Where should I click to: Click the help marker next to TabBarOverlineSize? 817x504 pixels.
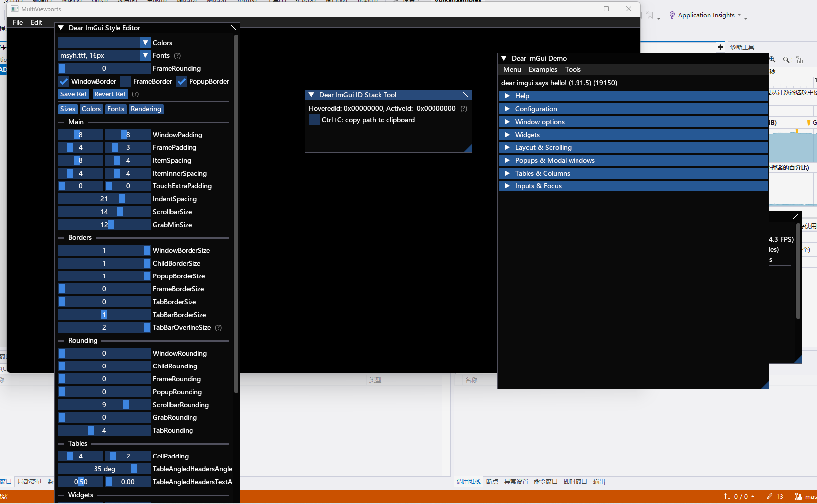[218, 328]
